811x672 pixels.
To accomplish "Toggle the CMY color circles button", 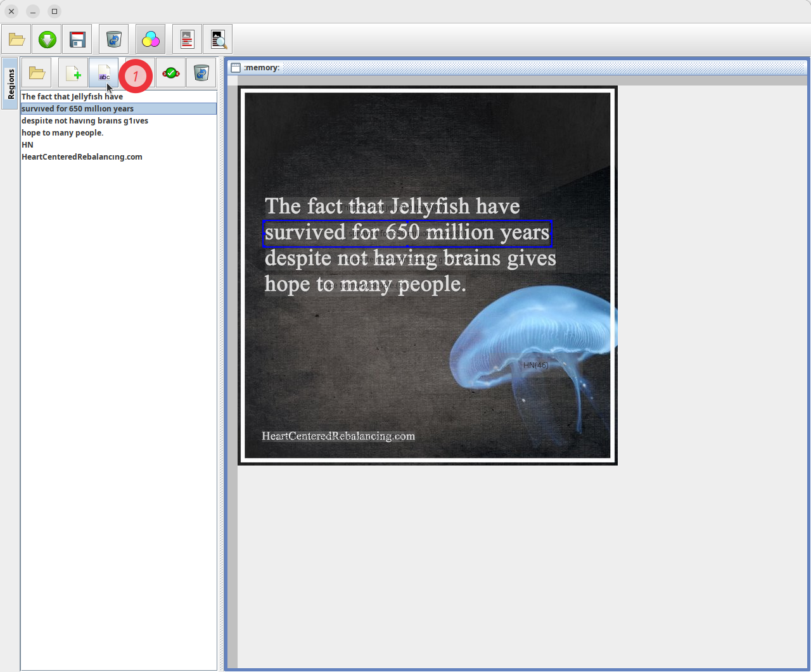I will coord(151,40).
